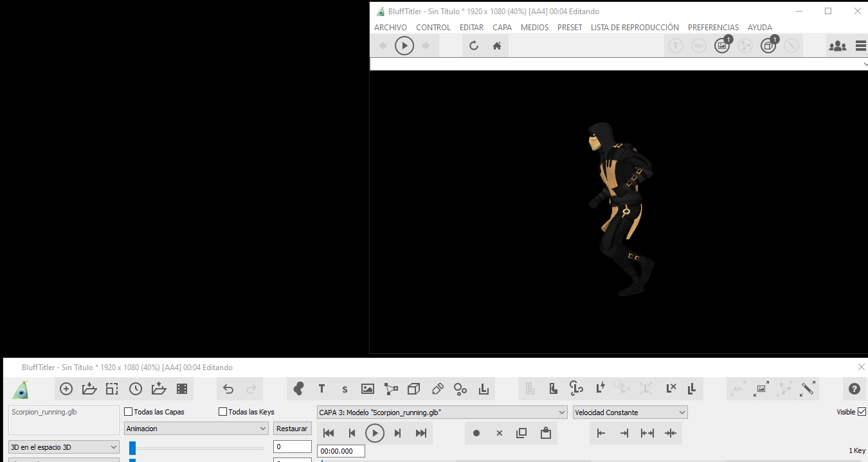Jump to the last key
Image resolution: width=868 pixels, height=462 pixels.
point(421,433)
